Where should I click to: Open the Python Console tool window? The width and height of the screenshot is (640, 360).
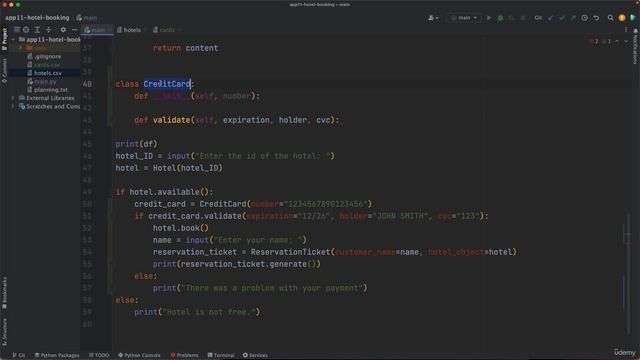(139, 355)
